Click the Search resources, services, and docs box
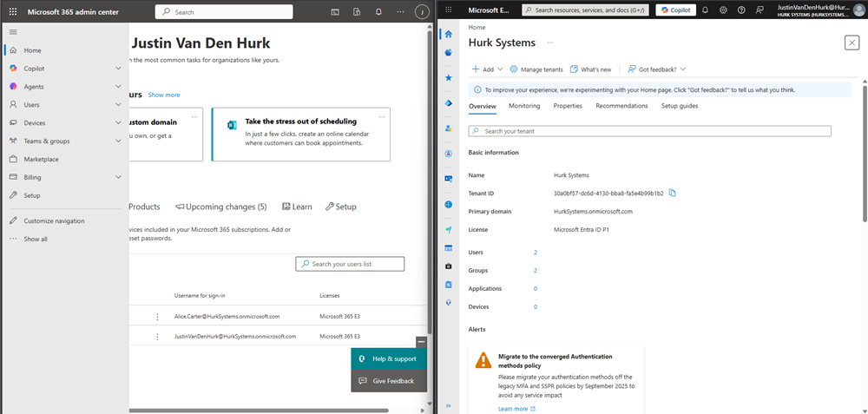 pos(585,10)
